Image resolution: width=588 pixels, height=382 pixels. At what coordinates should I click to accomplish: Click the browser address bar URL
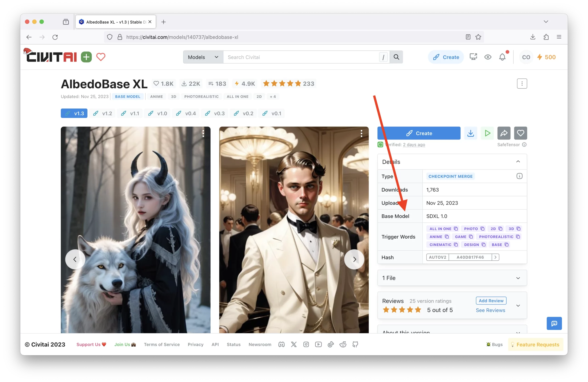click(182, 37)
